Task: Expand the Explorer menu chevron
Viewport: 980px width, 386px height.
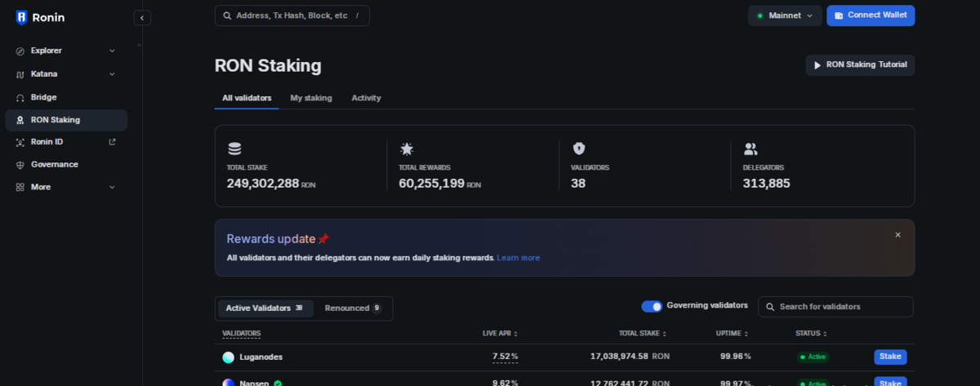Action: [x=112, y=51]
